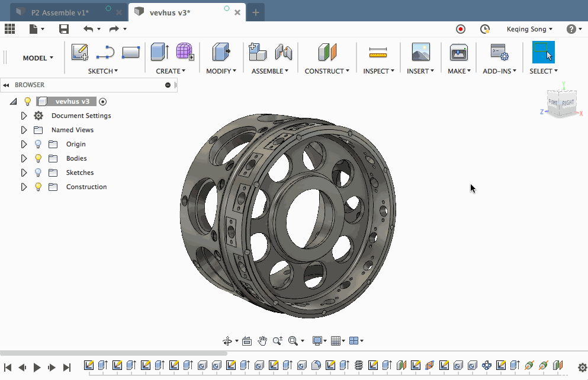Screen dimensions: 588x380
Task: Toggle visibility of the Bodies folder
Action: (38, 158)
